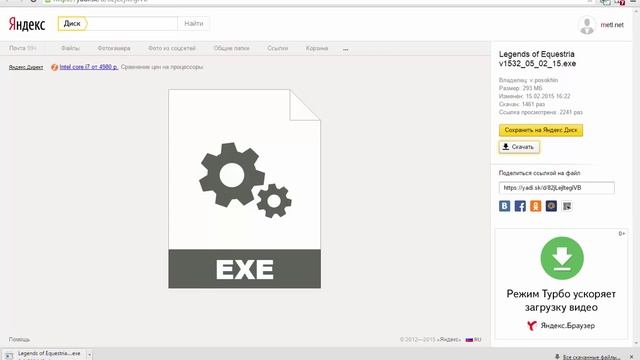Click the green download circle icon

click(562, 258)
